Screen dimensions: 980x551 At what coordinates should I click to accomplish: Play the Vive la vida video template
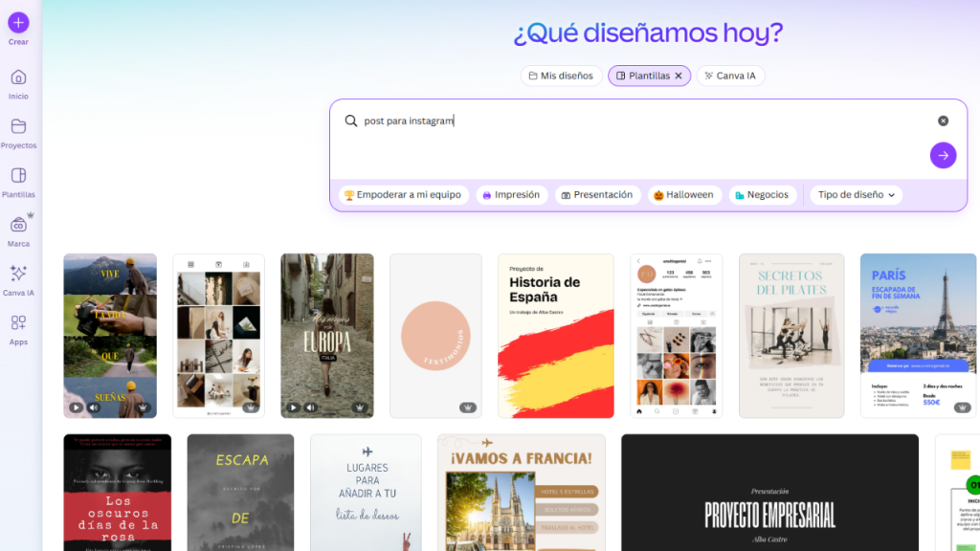76,408
